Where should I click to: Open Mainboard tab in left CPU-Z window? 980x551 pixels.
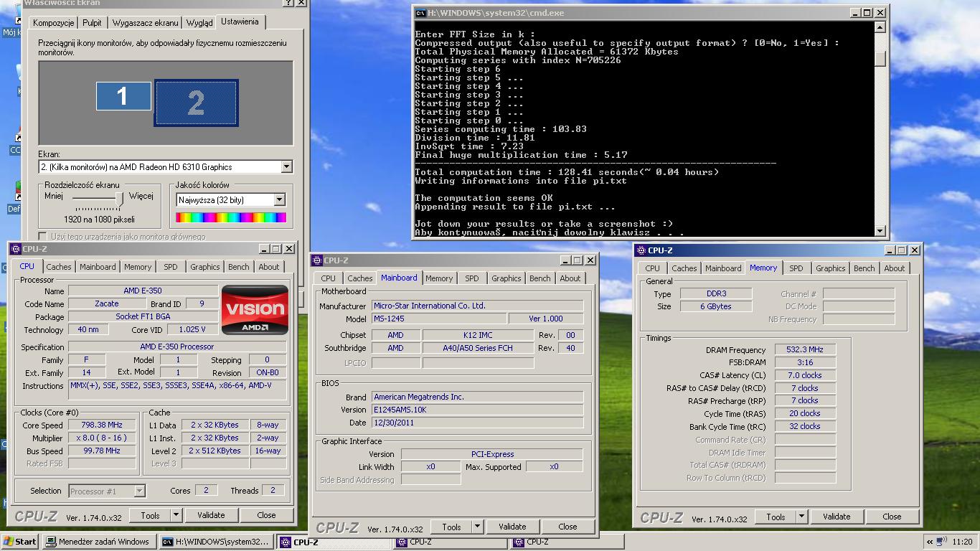(98, 267)
